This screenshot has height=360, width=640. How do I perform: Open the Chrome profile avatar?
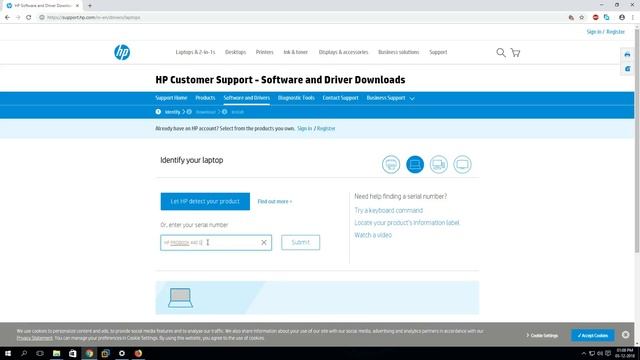pyautogui.click(x=622, y=18)
